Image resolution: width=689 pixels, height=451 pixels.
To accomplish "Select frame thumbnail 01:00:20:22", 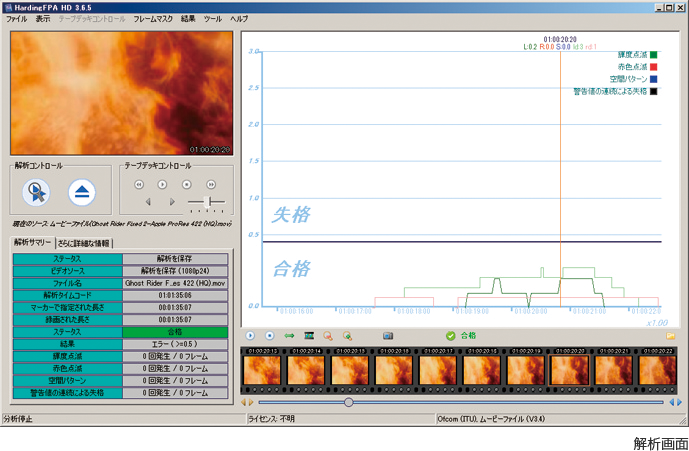I will (657, 371).
